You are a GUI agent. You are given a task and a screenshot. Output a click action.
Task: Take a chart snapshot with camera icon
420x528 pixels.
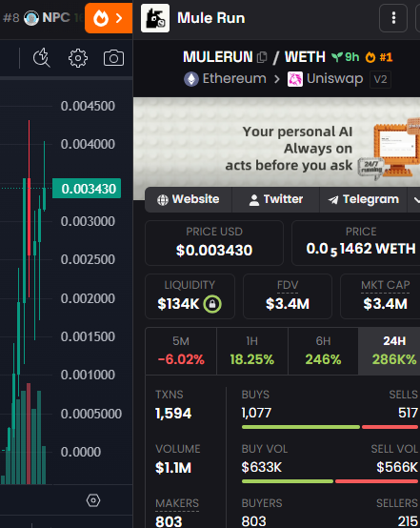[x=113, y=58]
